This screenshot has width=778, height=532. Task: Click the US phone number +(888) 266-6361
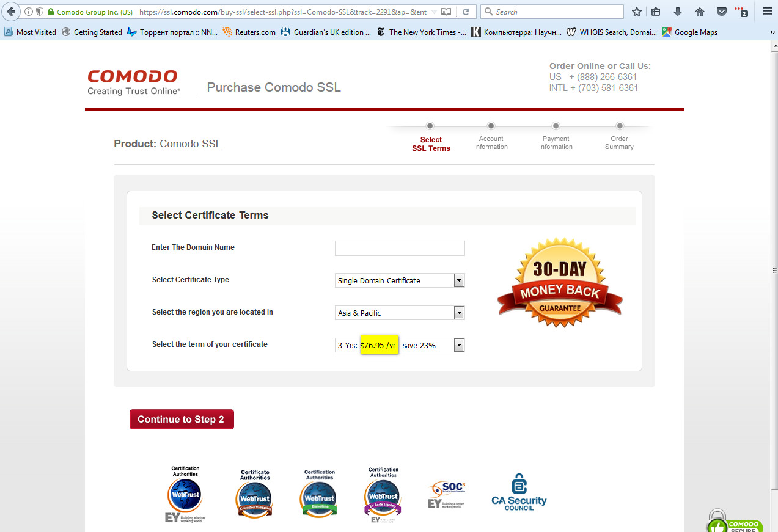pos(603,77)
